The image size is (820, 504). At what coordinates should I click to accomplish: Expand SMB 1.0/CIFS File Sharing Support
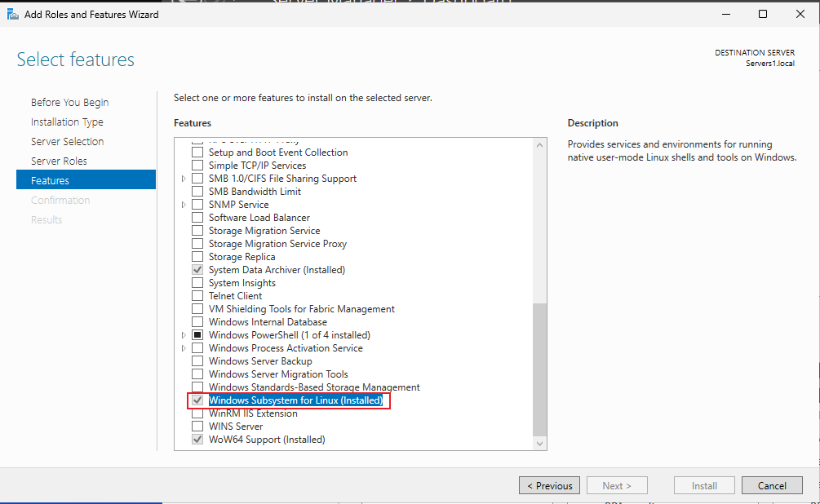pos(184,179)
